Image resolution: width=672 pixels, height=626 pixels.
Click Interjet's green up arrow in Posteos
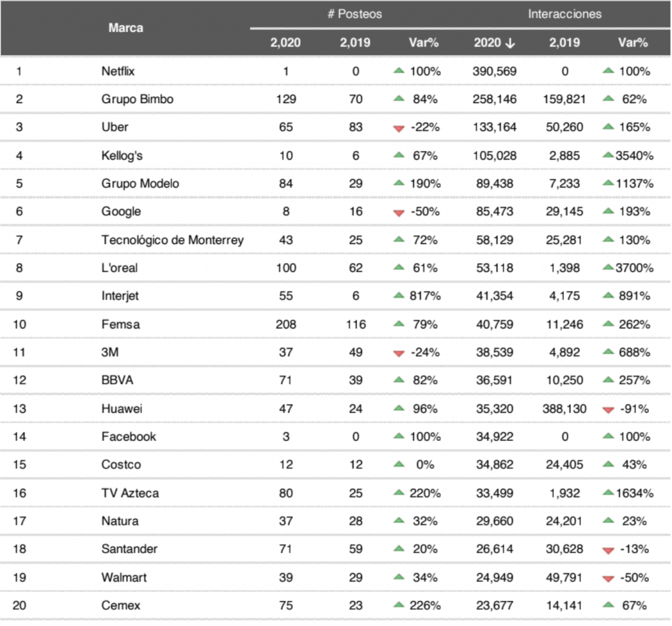[398, 296]
